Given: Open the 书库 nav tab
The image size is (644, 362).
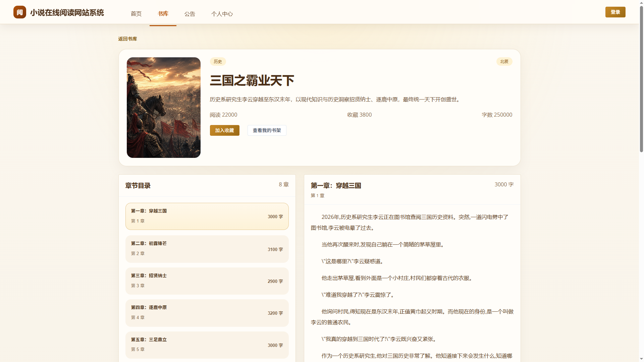Looking at the screenshot, I should (163, 14).
